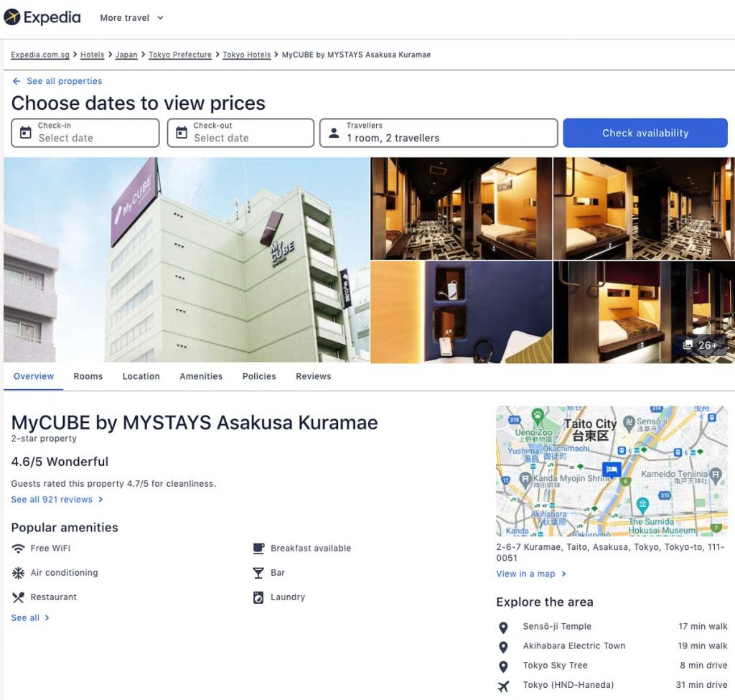This screenshot has width=735, height=700.
Task: Click the 31 min drive text
Action: [x=701, y=684]
